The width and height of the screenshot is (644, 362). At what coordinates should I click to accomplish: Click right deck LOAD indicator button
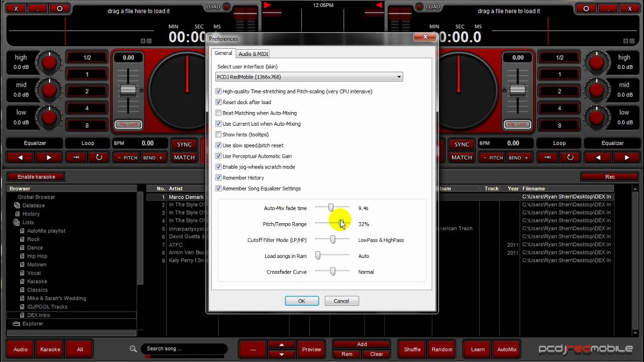[420, 7]
